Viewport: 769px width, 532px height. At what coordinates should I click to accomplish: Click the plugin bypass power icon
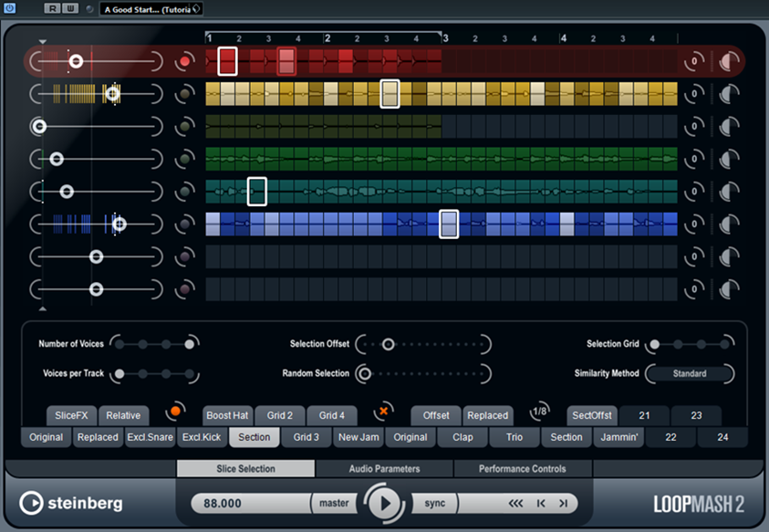(x=10, y=8)
